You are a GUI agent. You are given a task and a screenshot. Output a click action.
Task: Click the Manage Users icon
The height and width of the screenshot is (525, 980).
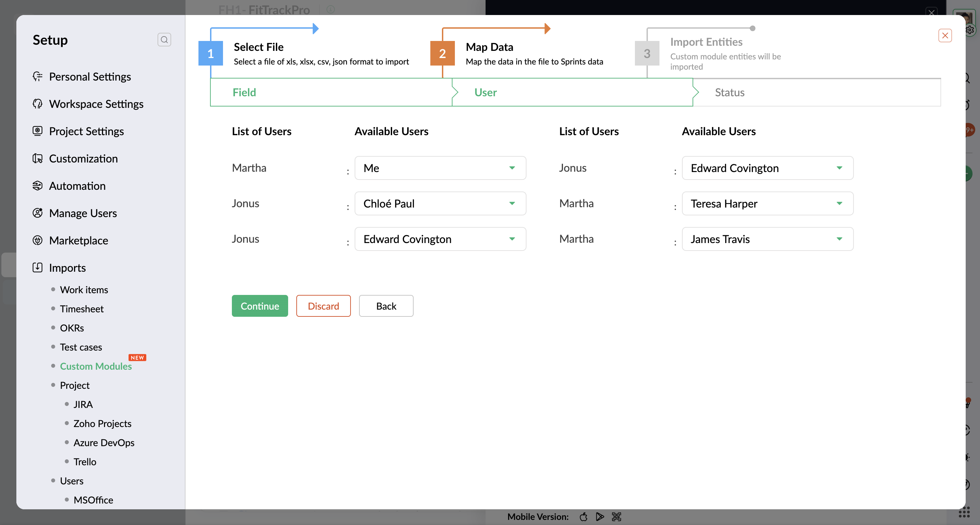[x=37, y=213]
